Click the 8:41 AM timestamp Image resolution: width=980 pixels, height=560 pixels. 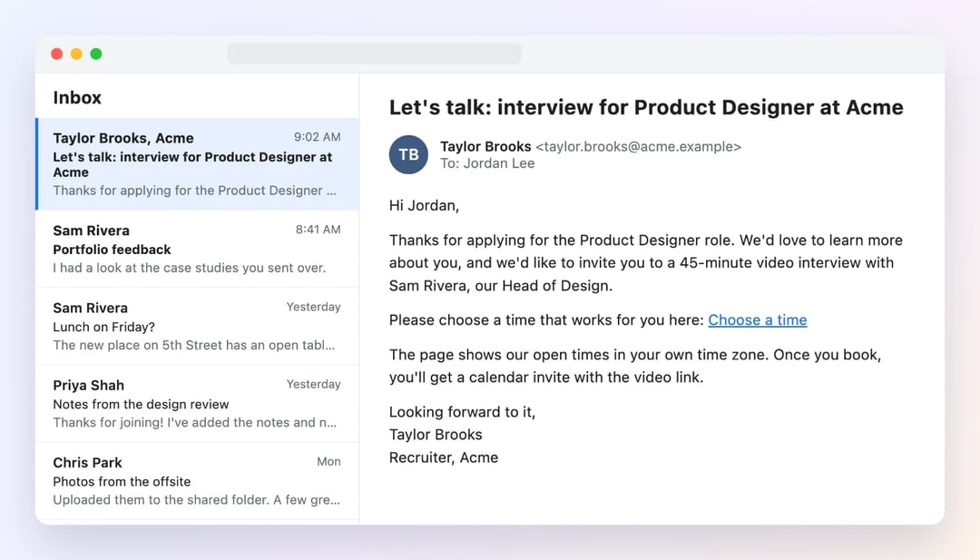318,230
